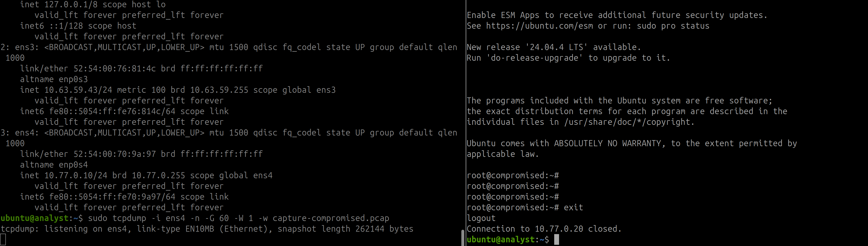
Task: Click the hollow cursor in left pane
Action: click(x=3, y=240)
